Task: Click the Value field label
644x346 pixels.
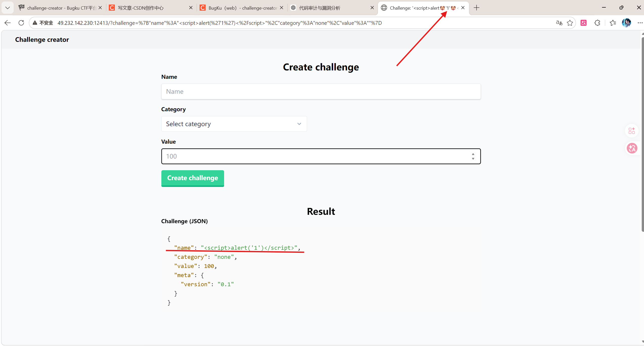Action: pyautogui.click(x=168, y=142)
